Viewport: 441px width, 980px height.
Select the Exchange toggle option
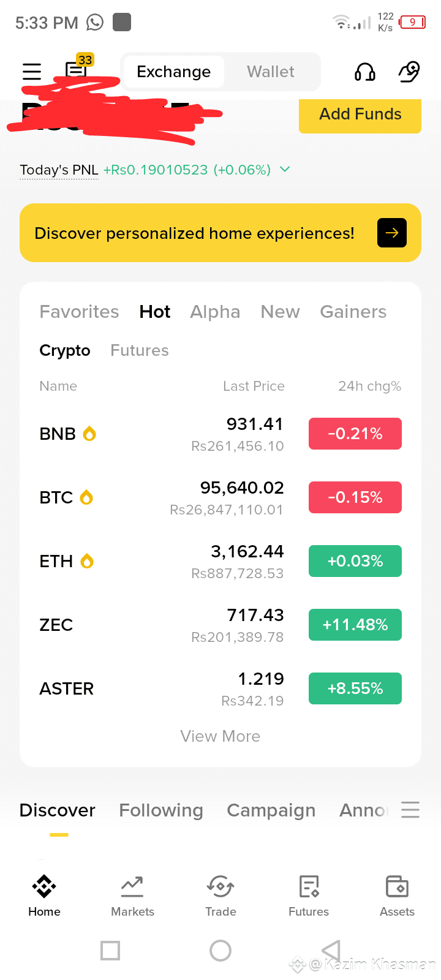tap(173, 72)
